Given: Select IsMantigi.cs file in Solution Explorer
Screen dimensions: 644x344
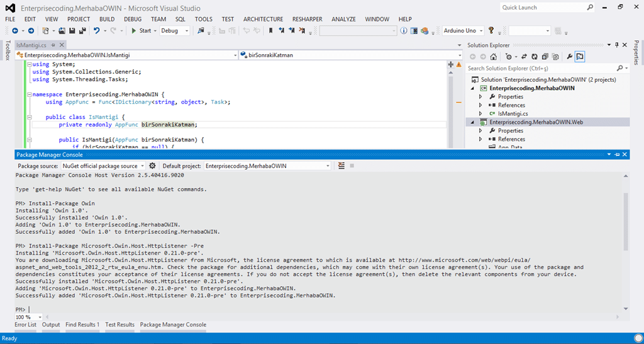Looking at the screenshot, I should (x=513, y=114).
